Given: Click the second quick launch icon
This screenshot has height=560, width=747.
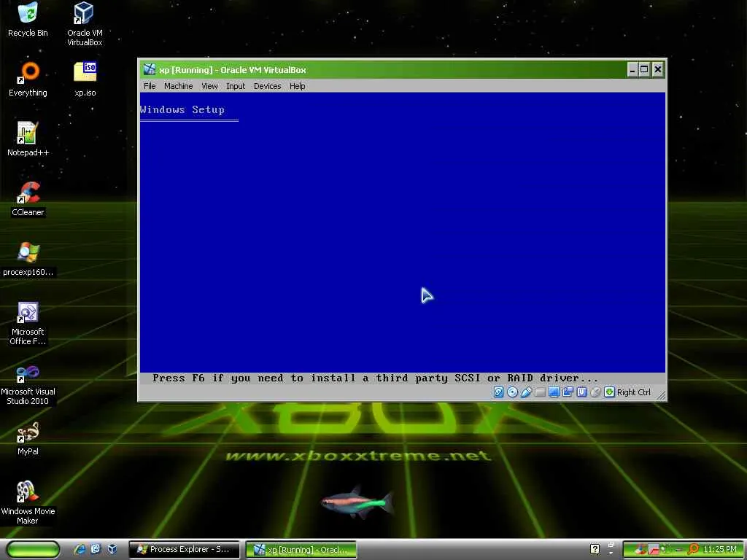Looking at the screenshot, I should click(96, 548).
